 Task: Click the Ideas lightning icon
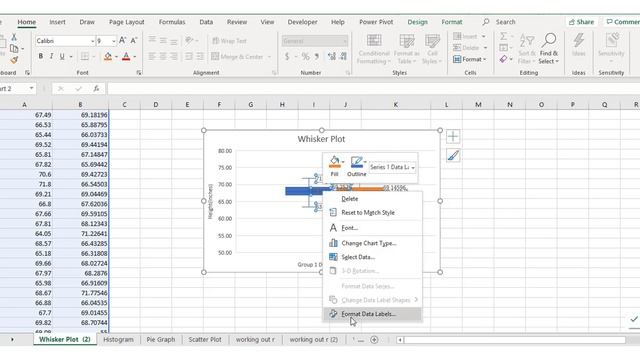578,45
